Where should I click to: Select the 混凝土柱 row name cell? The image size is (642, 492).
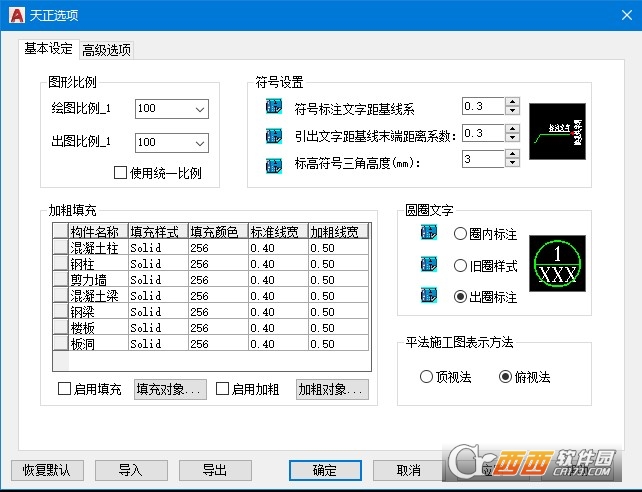coord(98,247)
